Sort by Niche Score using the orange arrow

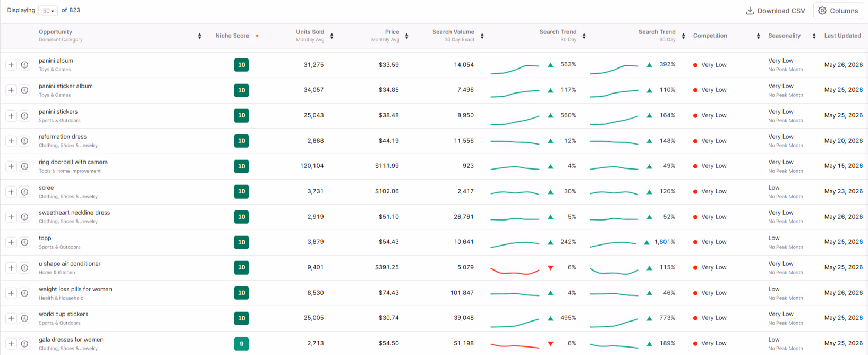point(257,36)
